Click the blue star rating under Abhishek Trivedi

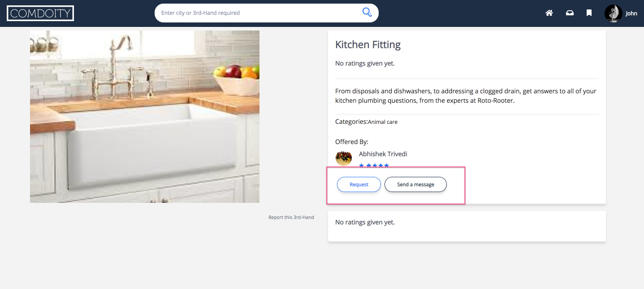tap(374, 166)
